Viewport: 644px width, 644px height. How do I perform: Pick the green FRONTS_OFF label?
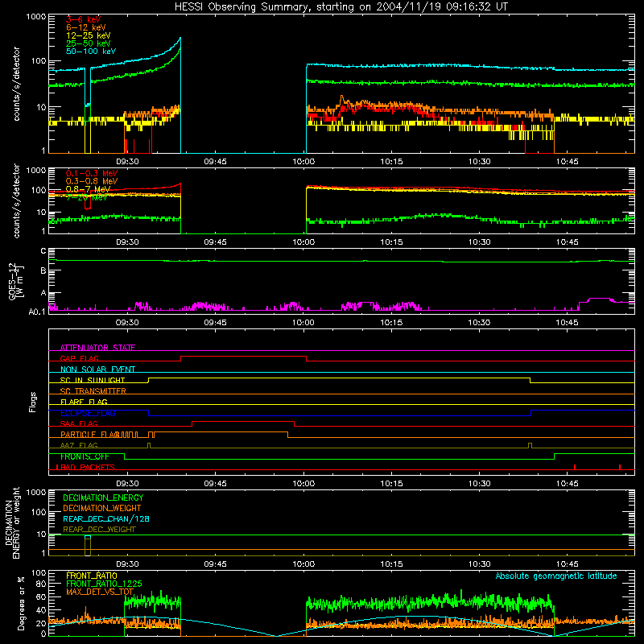pos(85,456)
